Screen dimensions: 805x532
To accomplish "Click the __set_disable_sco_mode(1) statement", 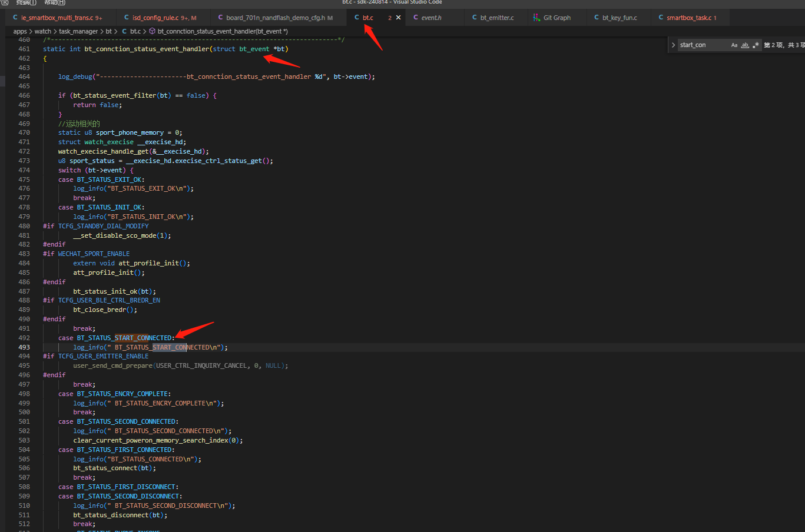I will click(122, 235).
